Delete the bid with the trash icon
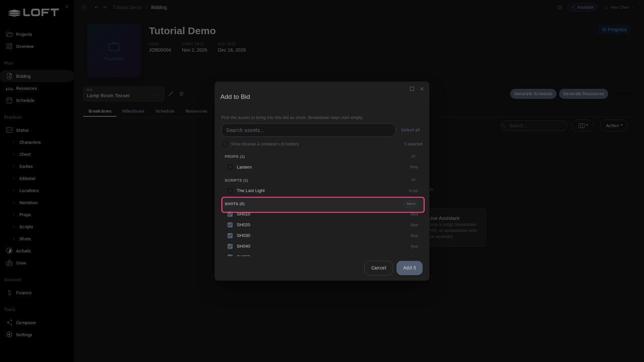 pyautogui.click(x=182, y=94)
